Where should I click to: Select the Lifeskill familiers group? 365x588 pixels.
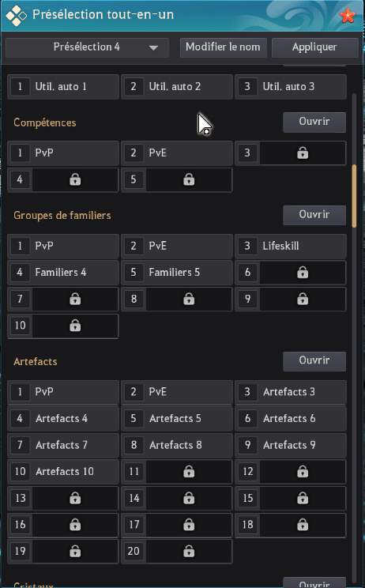(x=291, y=246)
